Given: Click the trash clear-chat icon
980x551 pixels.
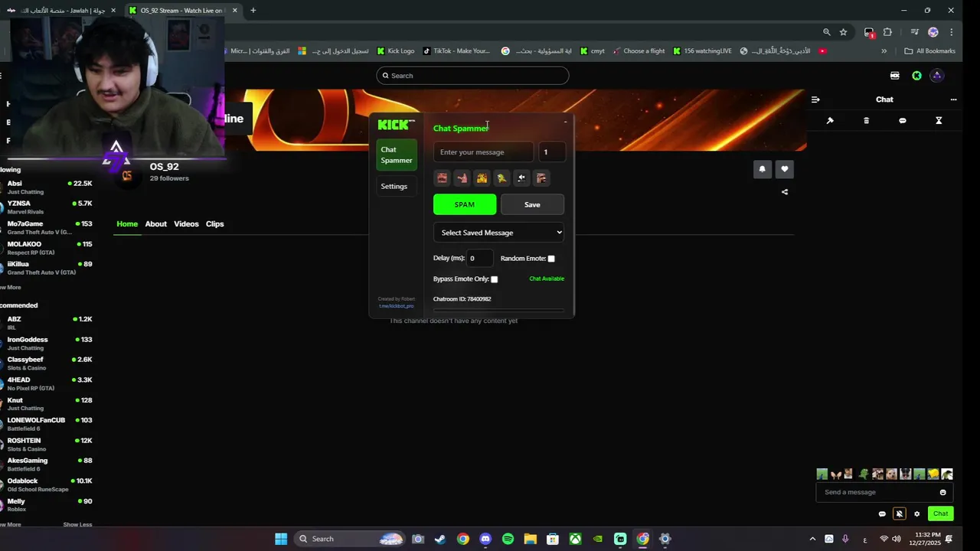Looking at the screenshot, I should click(x=867, y=121).
